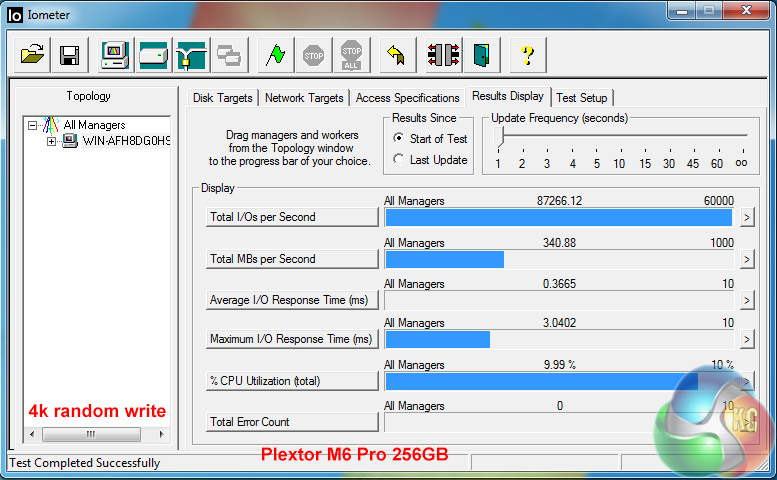Select WIN-AFH8DG0HS manager in topology

tap(126, 141)
